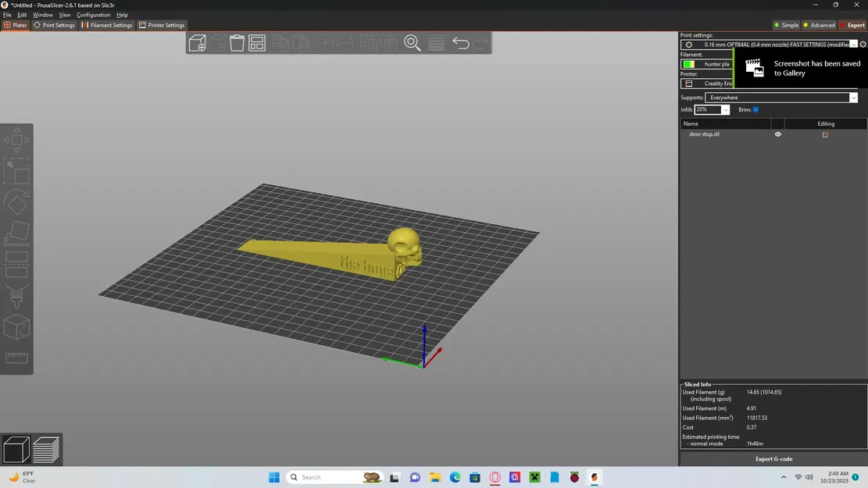Click the Name column header

[725, 124]
